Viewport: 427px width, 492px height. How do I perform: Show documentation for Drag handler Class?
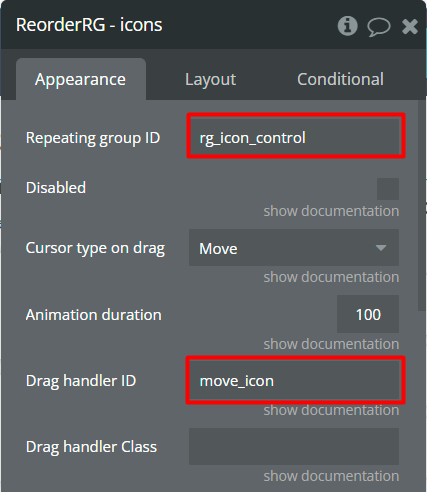331,476
